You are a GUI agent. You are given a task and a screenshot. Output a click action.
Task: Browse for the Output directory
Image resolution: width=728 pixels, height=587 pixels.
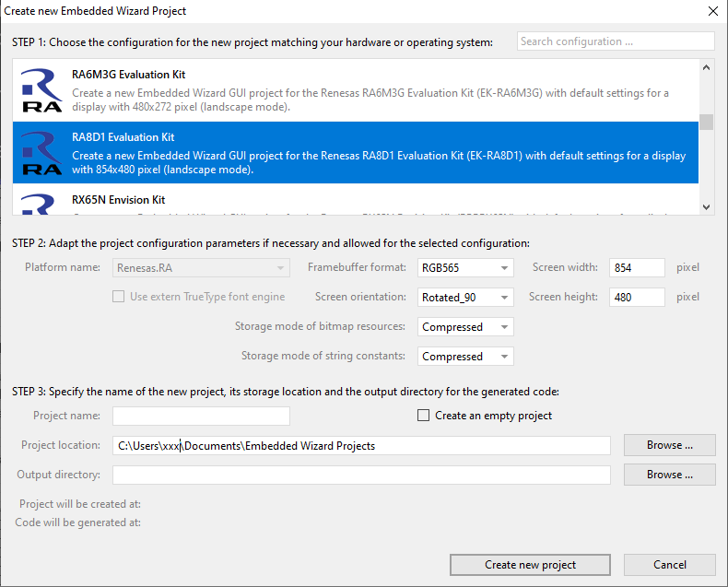point(669,475)
